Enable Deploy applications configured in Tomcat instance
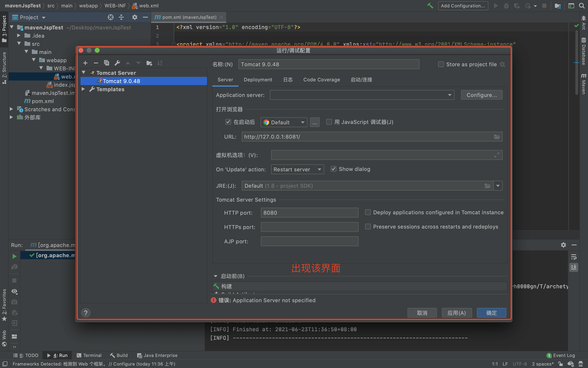Image resolution: width=588 pixels, height=368 pixels. [368, 212]
